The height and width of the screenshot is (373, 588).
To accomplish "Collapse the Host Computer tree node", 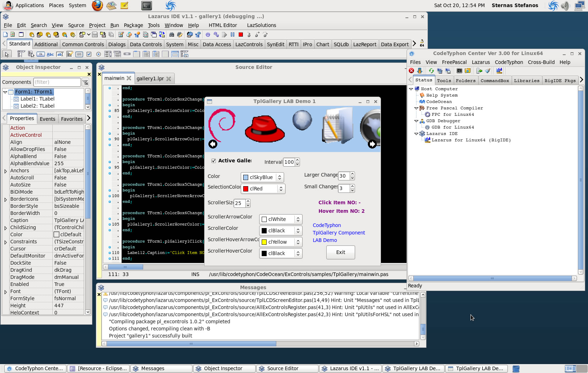I will pos(411,89).
